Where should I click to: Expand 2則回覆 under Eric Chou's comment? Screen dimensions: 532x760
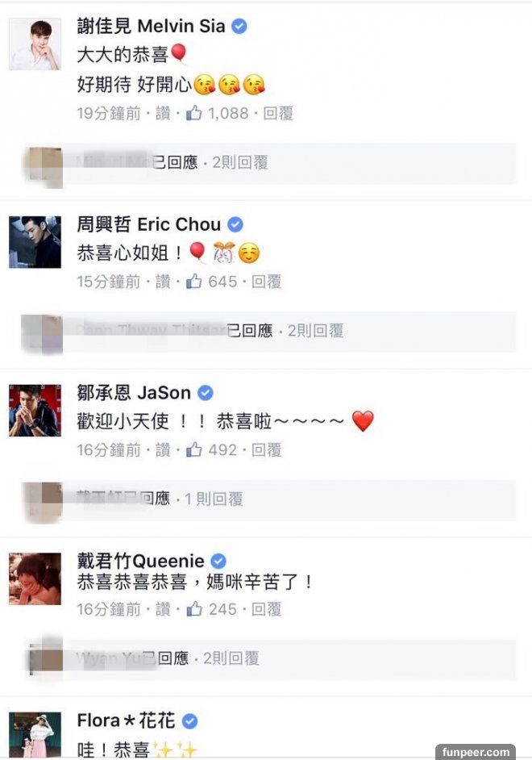[316, 330]
